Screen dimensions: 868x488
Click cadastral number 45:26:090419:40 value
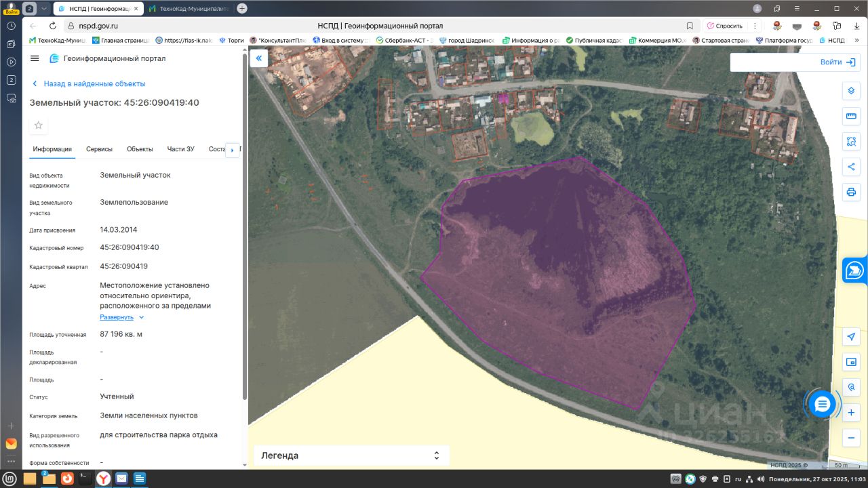coord(130,247)
